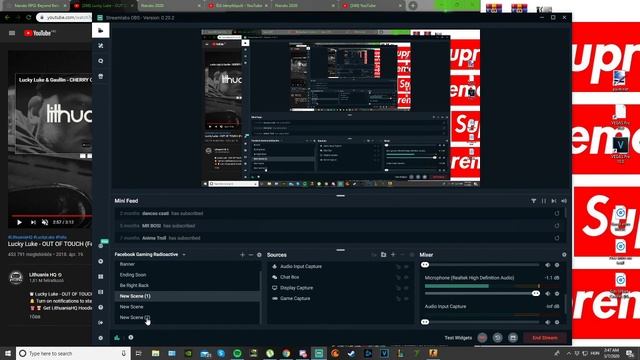
Task: Remove the selected scene with minus icon
Action: (x=251, y=255)
